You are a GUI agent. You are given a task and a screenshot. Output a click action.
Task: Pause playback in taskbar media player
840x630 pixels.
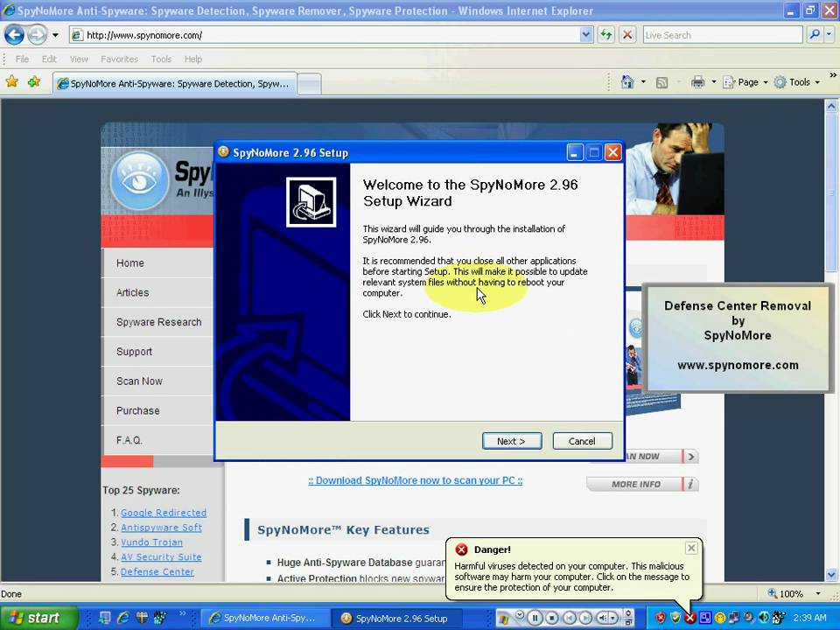(535, 618)
